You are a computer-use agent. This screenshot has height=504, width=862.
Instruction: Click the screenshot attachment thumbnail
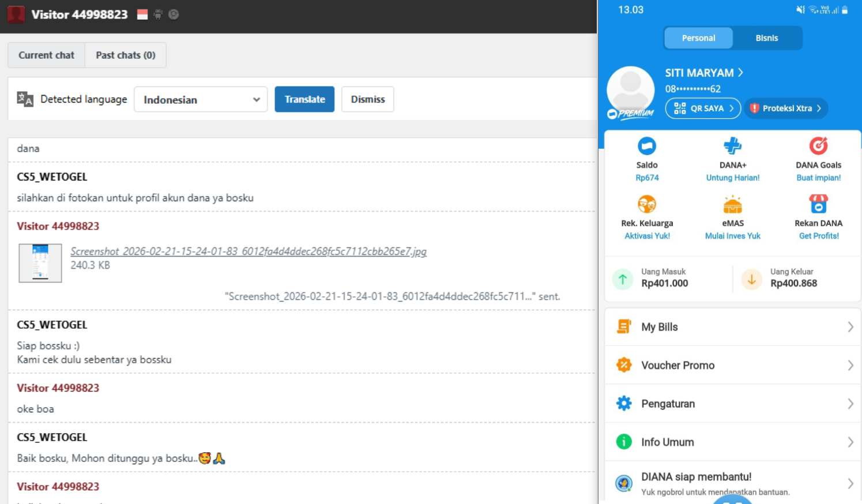coord(40,263)
